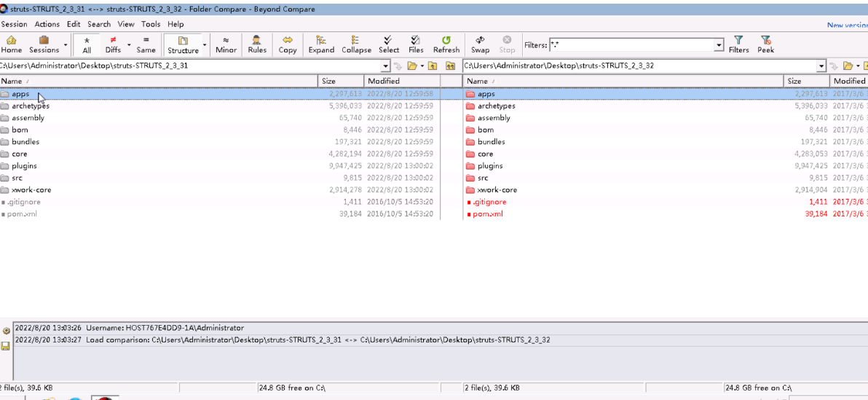
Task: Open the Filters combo box dropdown
Action: (719, 45)
